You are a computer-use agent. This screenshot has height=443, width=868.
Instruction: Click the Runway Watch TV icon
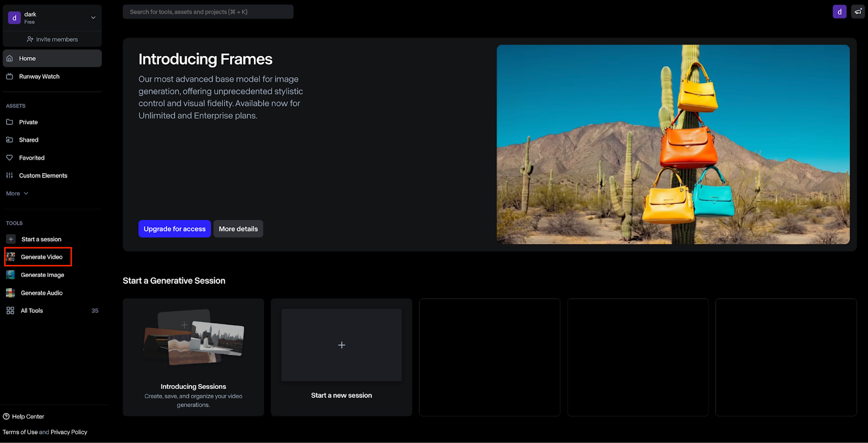pyautogui.click(x=9, y=77)
